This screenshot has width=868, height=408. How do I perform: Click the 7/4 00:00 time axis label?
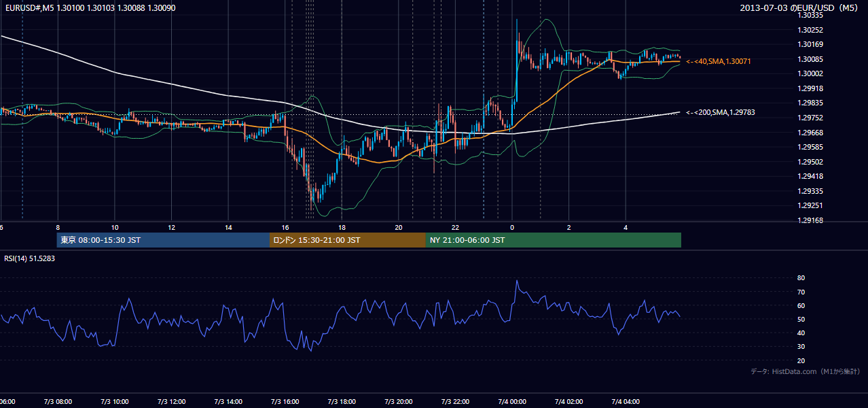click(512, 402)
